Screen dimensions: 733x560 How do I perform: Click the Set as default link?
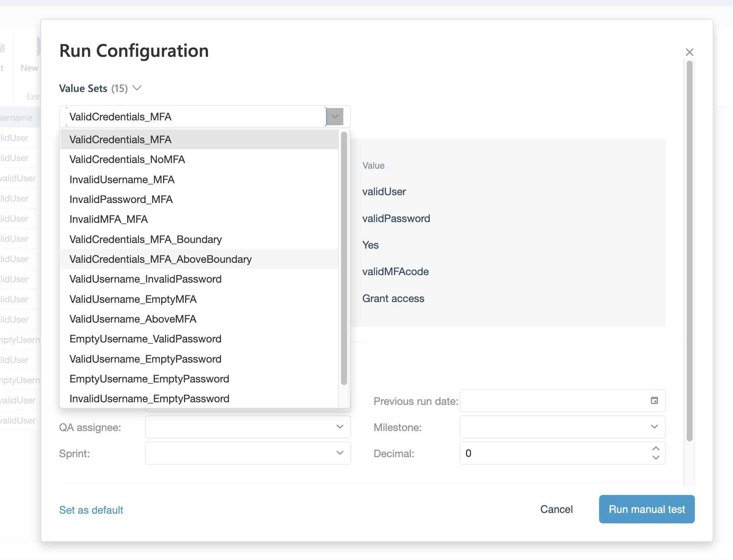91,510
